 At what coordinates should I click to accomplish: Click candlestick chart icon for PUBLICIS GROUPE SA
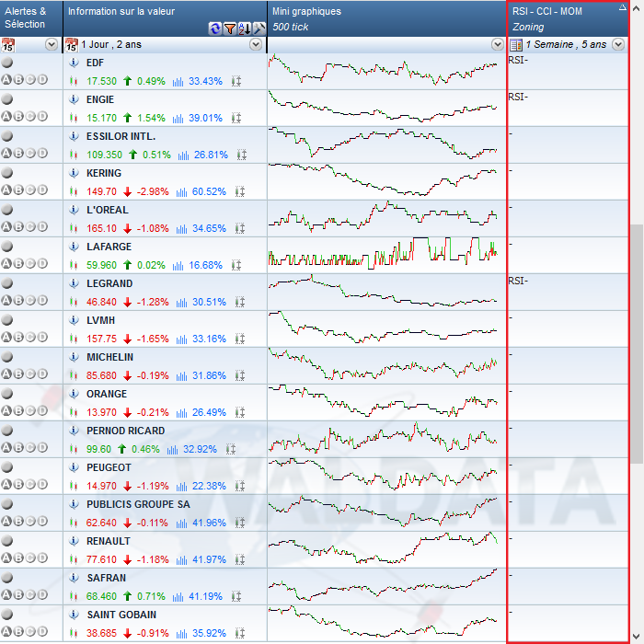(x=74, y=523)
